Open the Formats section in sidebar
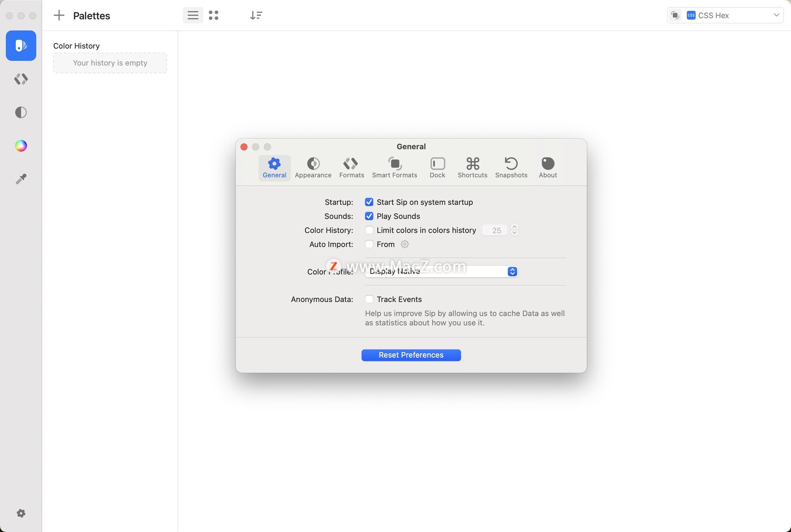This screenshot has height=532, width=791. point(21,79)
